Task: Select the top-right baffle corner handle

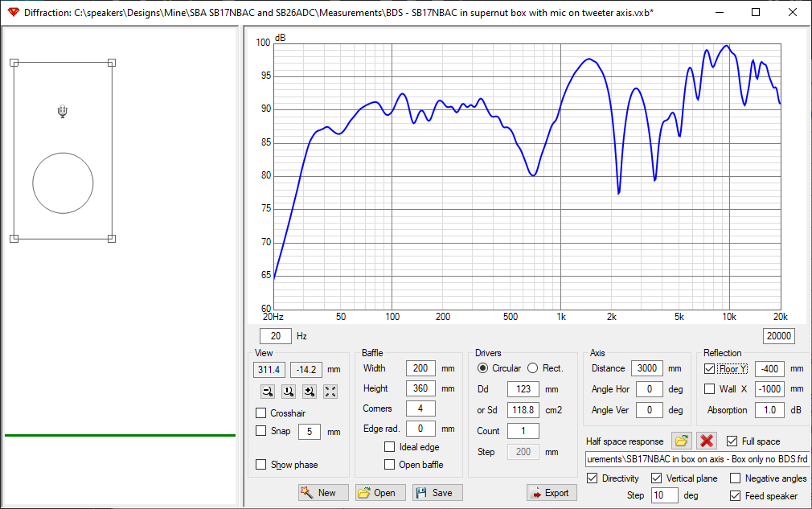Action: pyautogui.click(x=111, y=63)
